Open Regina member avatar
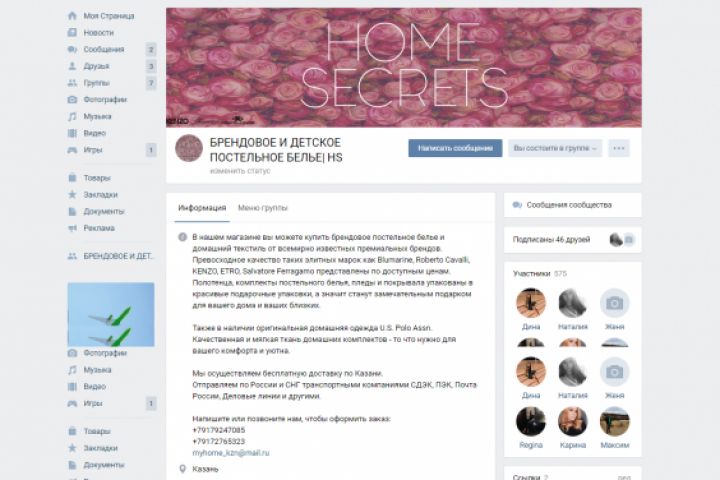Screen dimensions: 720x480 tap(531, 421)
